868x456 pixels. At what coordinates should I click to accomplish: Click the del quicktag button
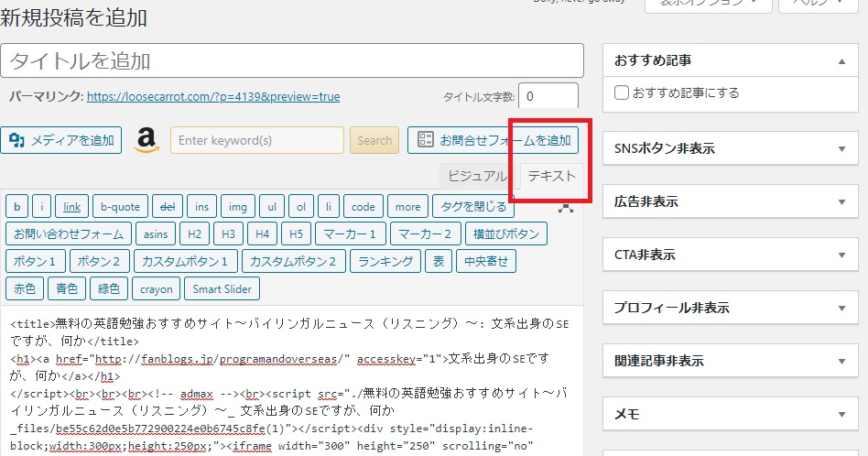[x=168, y=206]
